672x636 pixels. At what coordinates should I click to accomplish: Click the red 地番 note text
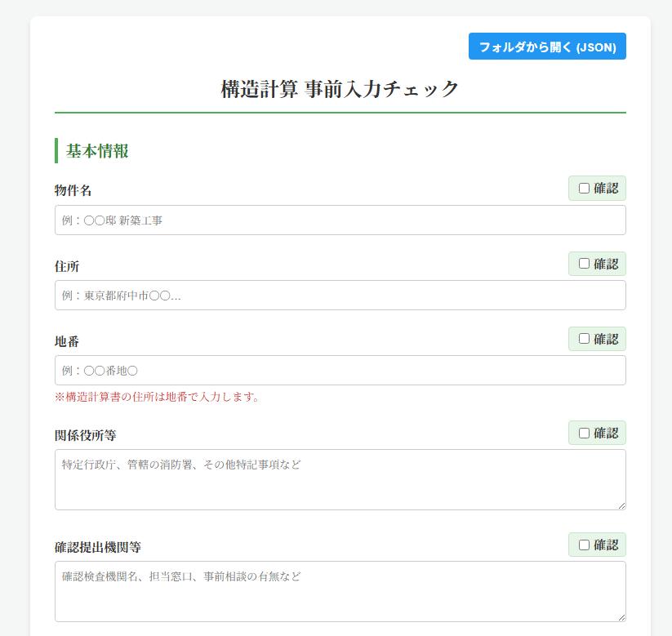(x=157, y=398)
